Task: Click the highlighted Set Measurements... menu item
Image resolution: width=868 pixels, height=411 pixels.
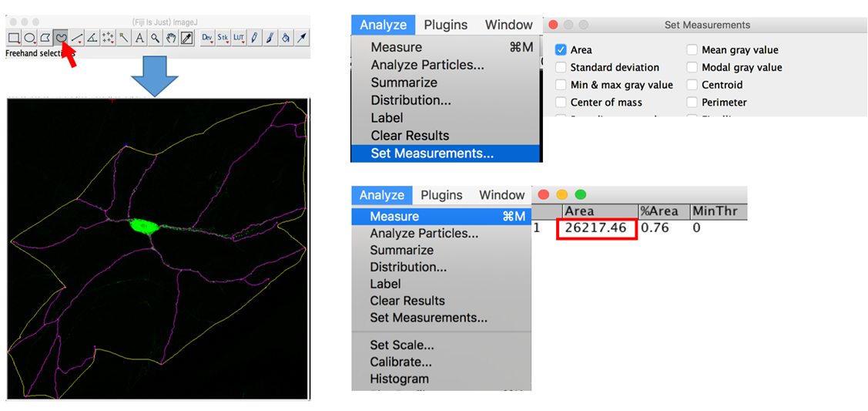Action: [431, 153]
